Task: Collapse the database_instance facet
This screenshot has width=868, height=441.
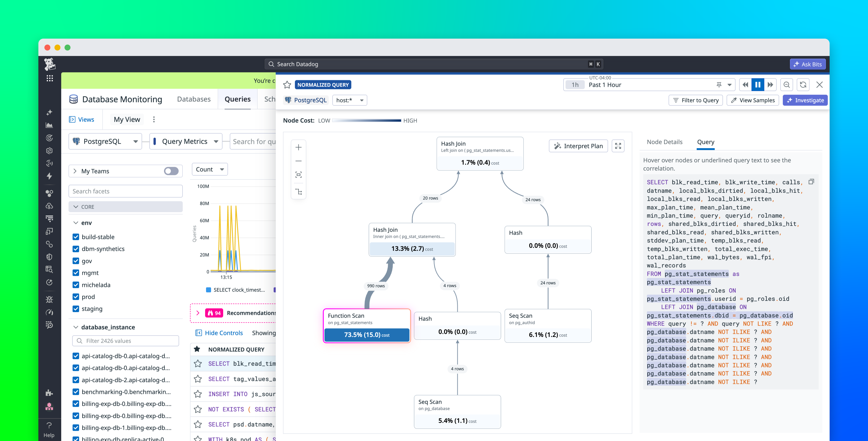Action: 76,327
